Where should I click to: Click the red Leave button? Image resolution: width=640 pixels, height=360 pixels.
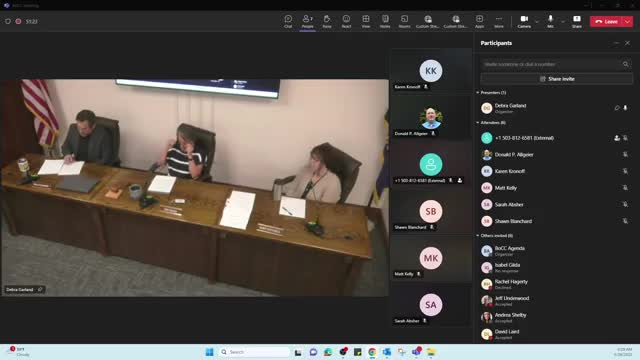(x=606, y=22)
